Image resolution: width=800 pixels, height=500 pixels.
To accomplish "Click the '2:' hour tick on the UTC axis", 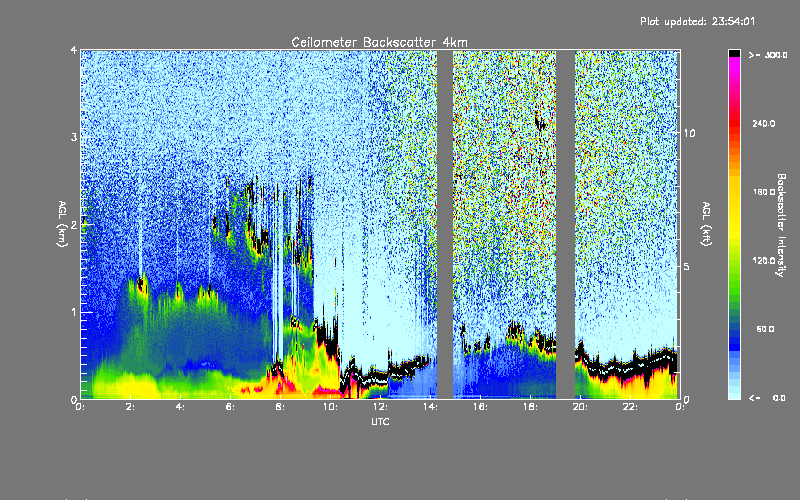I will click(131, 407).
